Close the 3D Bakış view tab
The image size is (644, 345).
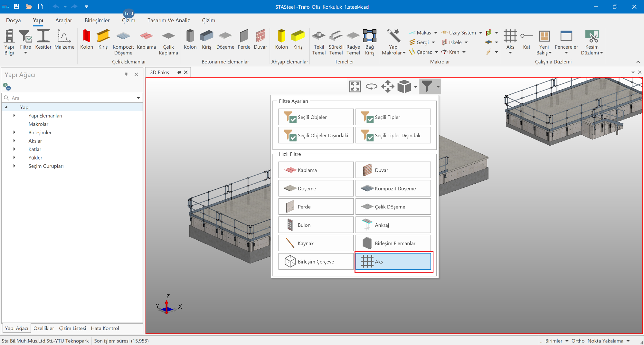pyautogui.click(x=186, y=72)
